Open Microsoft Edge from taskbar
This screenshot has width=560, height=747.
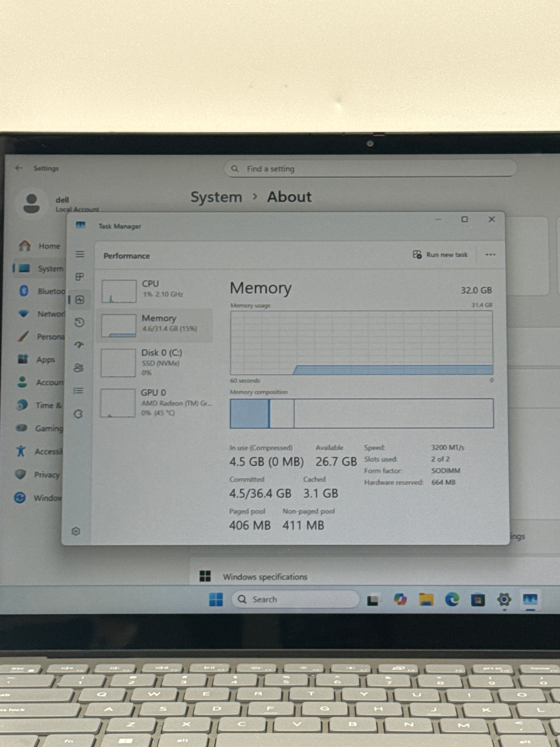click(x=452, y=599)
